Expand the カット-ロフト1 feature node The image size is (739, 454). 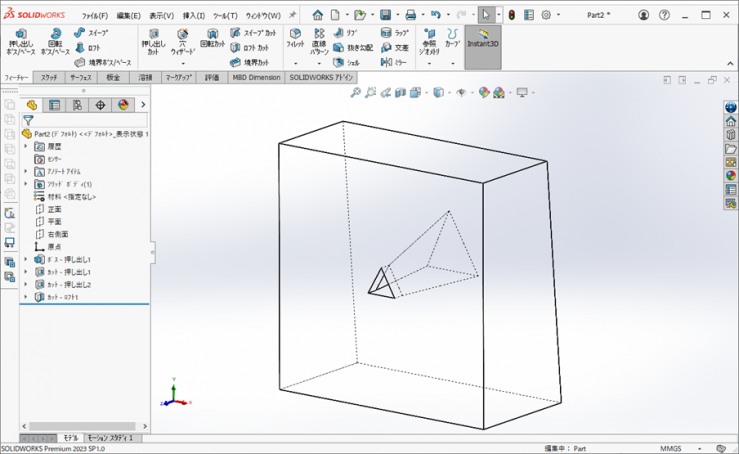[x=26, y=297]
